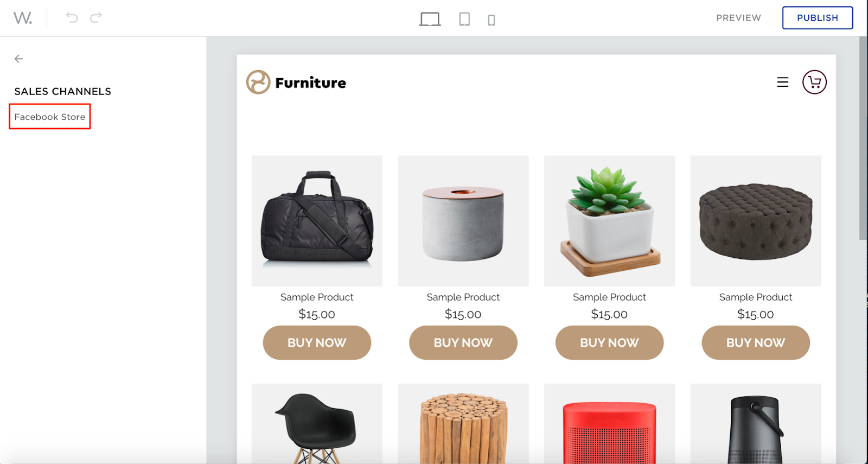Select the concrete candle holder image
This screenshot has height=464, width=868.
pos(463,221)
